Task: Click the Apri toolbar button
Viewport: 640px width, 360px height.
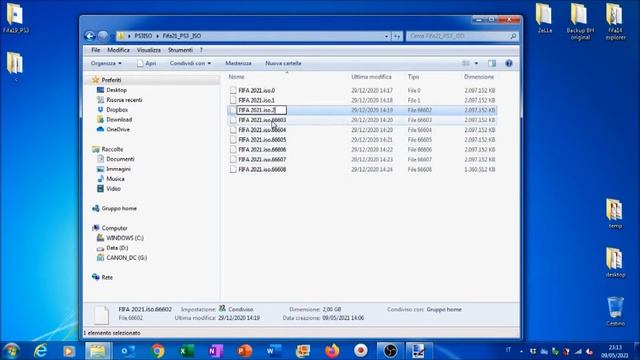Action: tap(147, 63)
